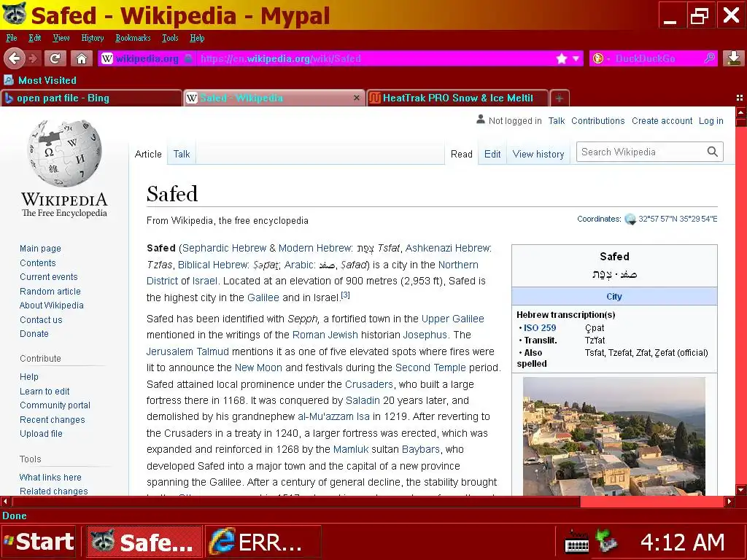
Task: Click Create account link
Action: point(662,121)
